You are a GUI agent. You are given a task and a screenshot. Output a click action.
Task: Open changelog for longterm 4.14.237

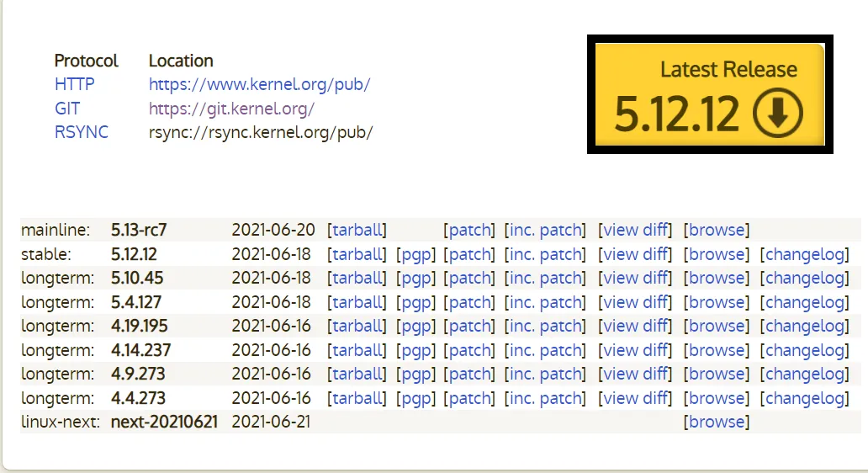click(x=804, y=350)
